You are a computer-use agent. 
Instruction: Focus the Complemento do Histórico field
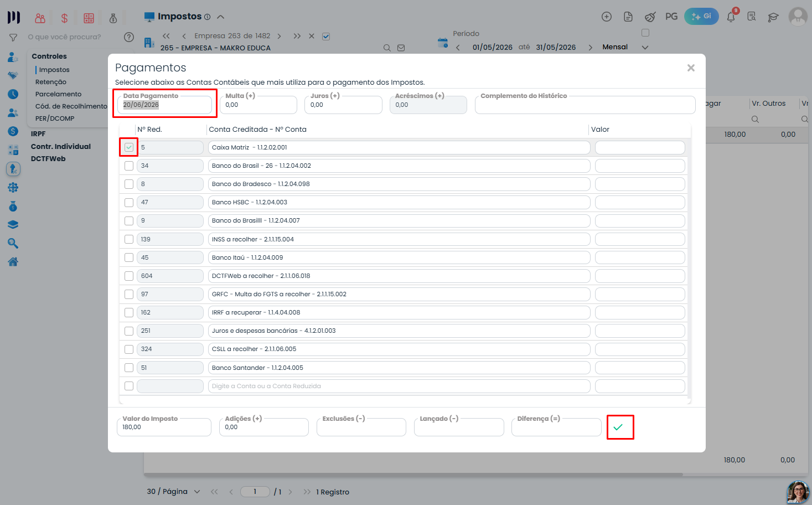coord(585,105)
